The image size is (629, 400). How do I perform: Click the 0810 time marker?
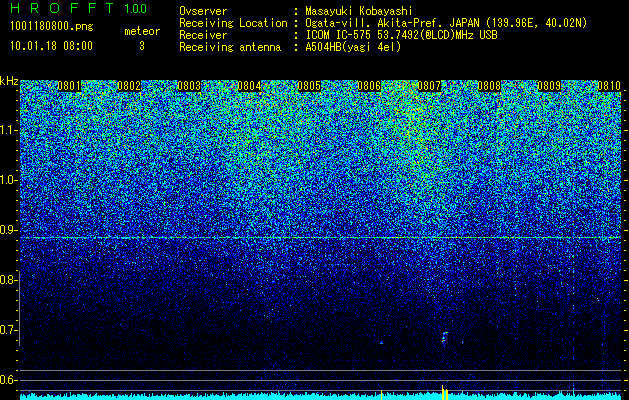tap(609, 86)
